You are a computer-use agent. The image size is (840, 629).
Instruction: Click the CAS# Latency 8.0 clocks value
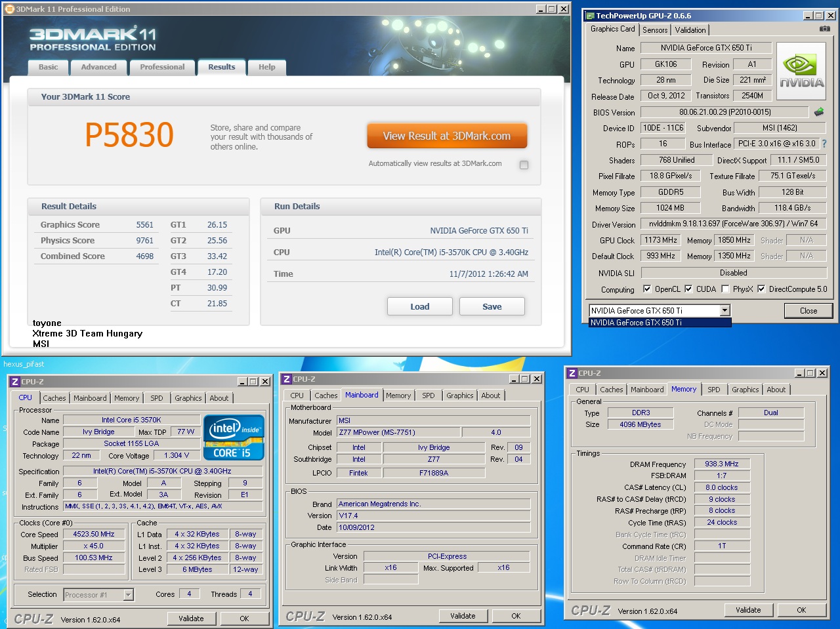click(722, 487)
